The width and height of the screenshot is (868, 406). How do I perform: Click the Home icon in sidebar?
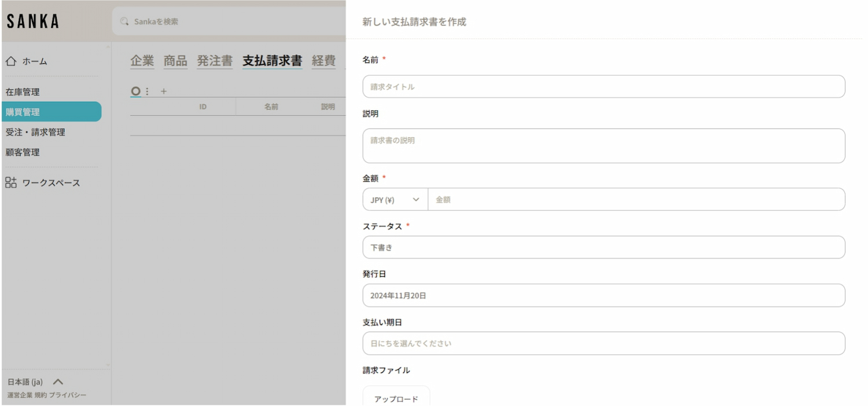(x=11, y=61)
